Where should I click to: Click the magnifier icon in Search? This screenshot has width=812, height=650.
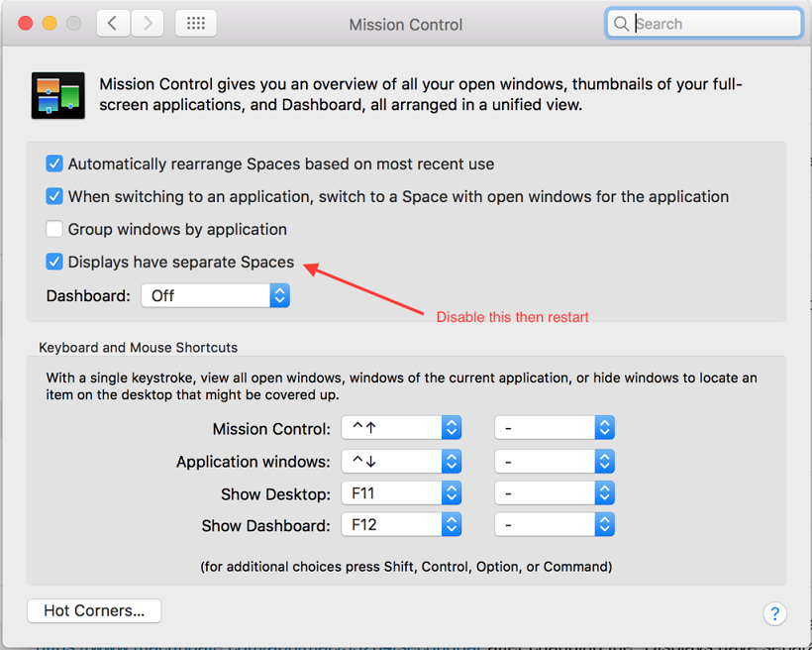point(621,24)
